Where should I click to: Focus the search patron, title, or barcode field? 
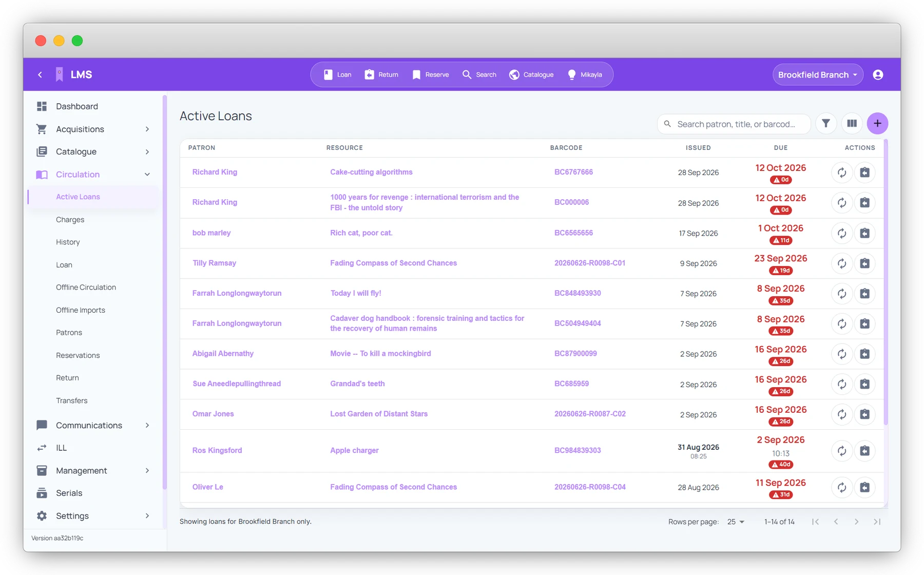tap(734, 124)
